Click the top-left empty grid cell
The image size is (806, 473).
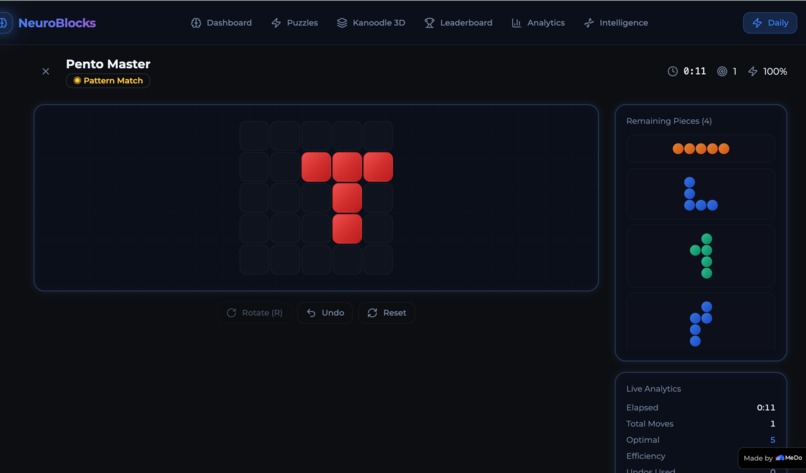click(254, 136)
